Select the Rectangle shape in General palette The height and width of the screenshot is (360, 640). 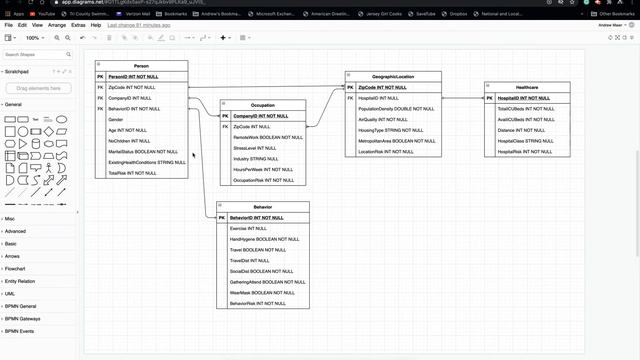click(10, 120)
